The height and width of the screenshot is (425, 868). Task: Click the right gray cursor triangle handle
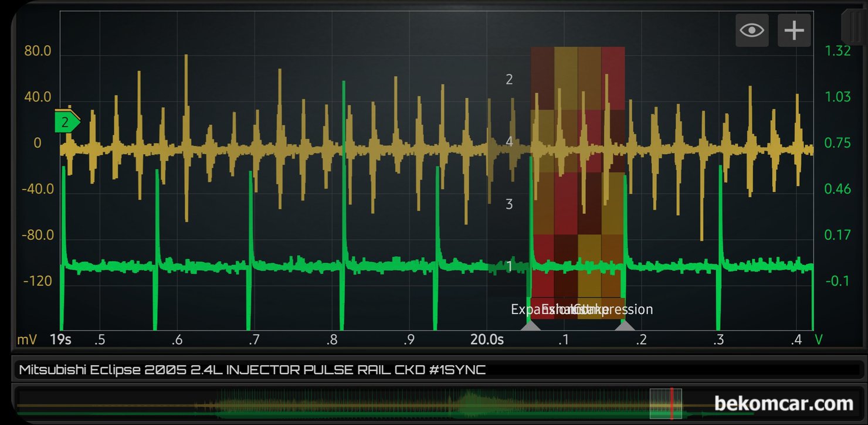pyautogui.click(x=625, y=325)
